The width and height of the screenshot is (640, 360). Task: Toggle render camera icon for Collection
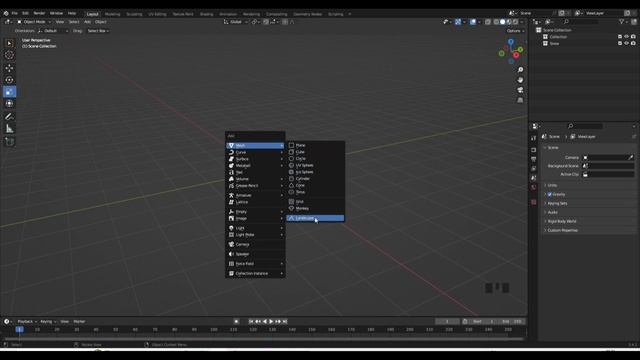point(633,37)
